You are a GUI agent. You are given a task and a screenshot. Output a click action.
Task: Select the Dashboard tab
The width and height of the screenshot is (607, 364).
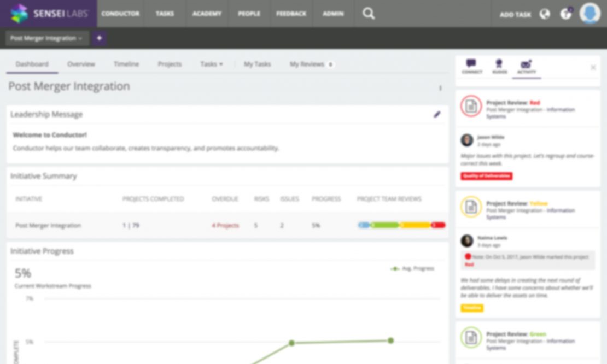[32, 64]
